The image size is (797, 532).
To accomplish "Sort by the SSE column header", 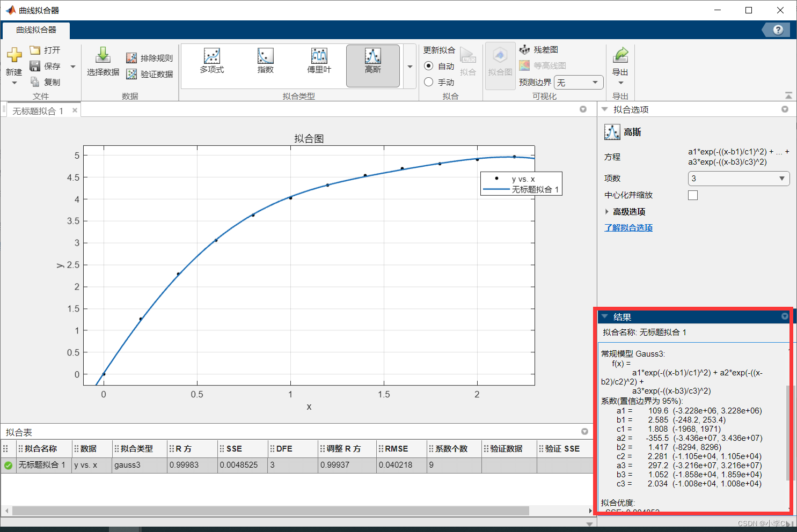I will tap(243, 448).
